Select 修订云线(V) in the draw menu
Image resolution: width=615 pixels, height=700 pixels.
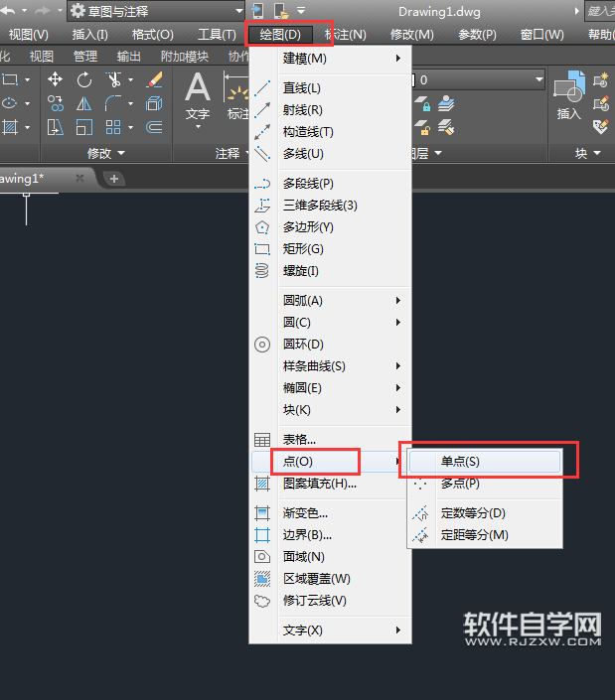[331, 601]
